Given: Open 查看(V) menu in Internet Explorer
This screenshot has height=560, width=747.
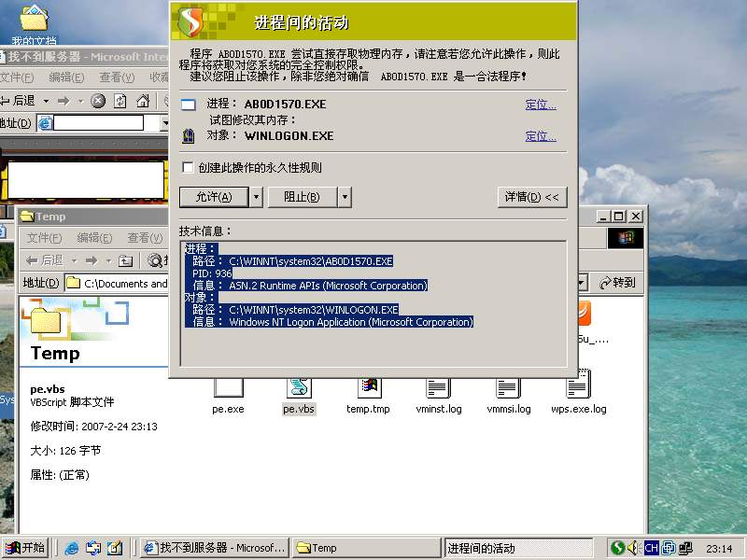Looking at the screenshot, I should [117, 77].
